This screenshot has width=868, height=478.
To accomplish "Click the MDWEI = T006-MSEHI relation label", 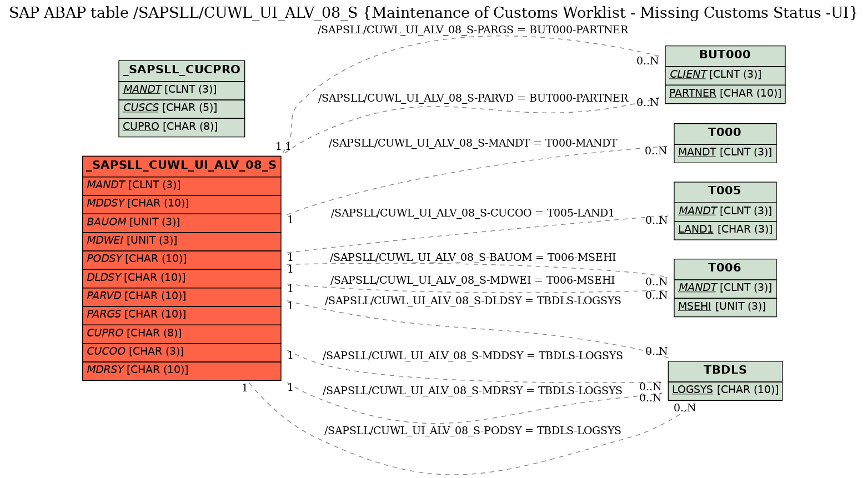I will 473,280.
